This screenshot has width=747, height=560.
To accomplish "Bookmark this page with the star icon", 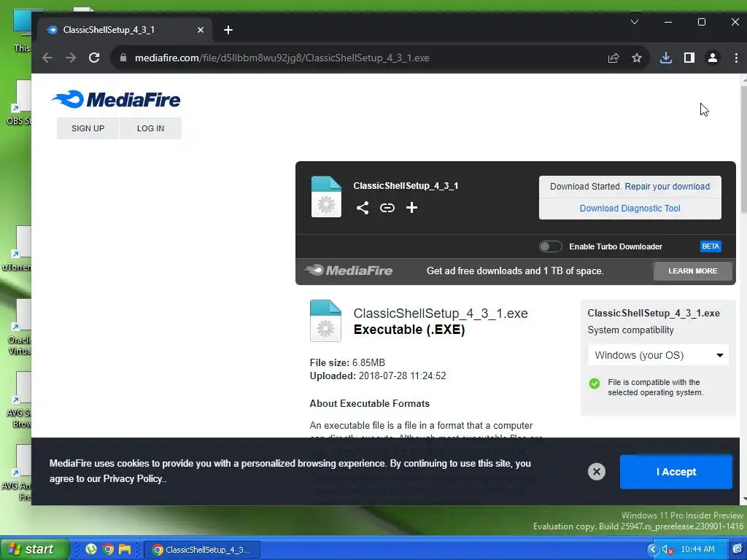I will [x=637, y=58].
